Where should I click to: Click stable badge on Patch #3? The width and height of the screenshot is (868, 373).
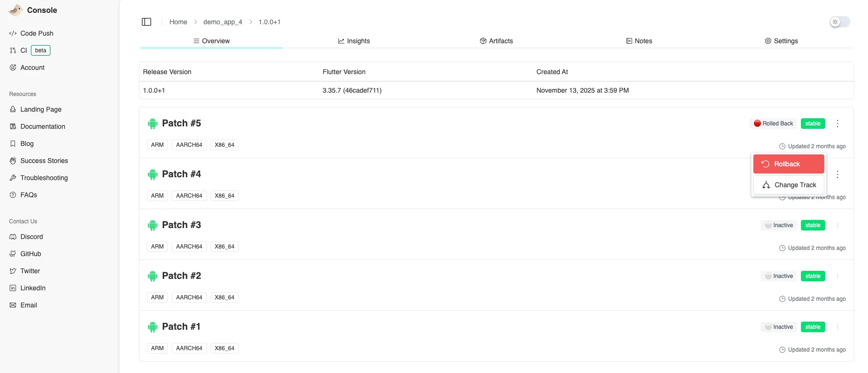pos(813,225)
